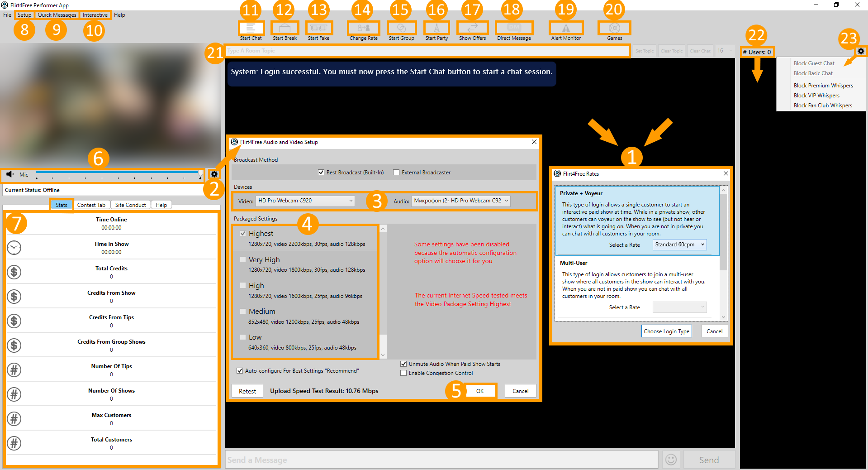Toggle Enable Congestion Control checkbox
The image size is (868, 470).
click(403, 373)
